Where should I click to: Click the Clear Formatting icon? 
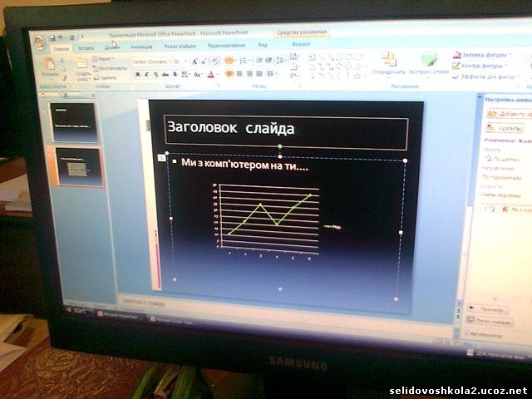tap(214, 62)
